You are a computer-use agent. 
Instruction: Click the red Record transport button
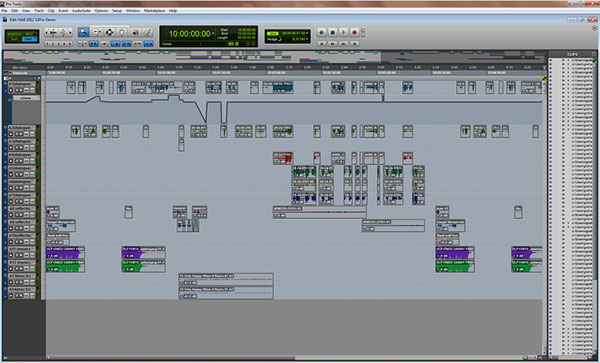pyautogui.click(x=354, y=33)
